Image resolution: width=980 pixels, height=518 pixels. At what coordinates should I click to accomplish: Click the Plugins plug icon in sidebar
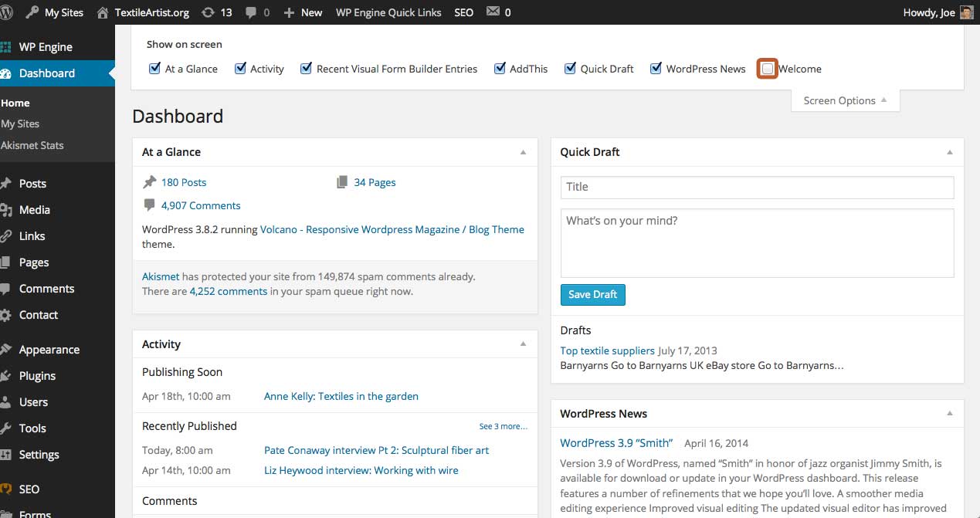(6, 376)
